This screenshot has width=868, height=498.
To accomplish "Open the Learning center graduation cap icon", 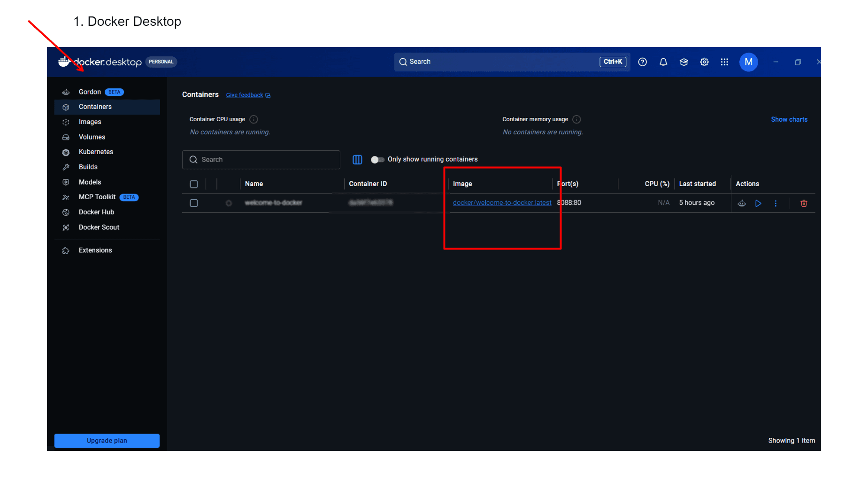I will pos(684,62).
